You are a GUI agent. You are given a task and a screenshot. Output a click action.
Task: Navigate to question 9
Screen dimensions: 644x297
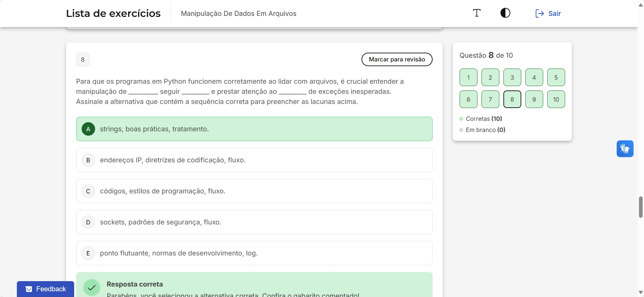coord(534,99)
